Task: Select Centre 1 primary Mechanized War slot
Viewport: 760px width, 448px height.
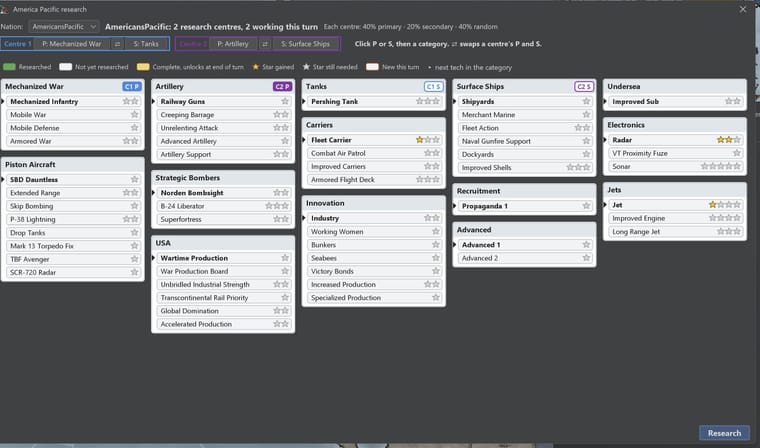Action: tap(72, 44)
